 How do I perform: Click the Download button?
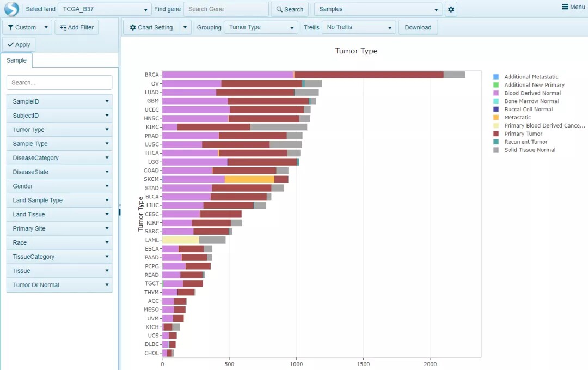coord(418,27)
